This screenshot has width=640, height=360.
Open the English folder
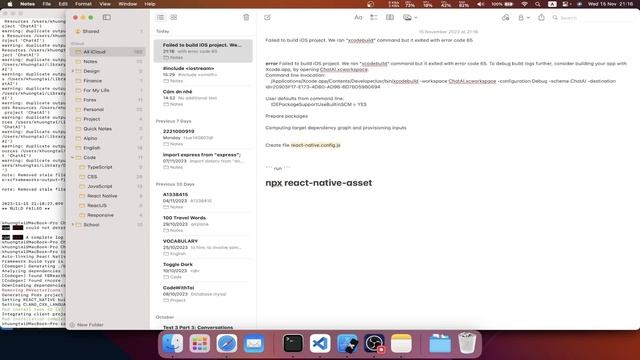pyautogui.click(x=108, y=148)
